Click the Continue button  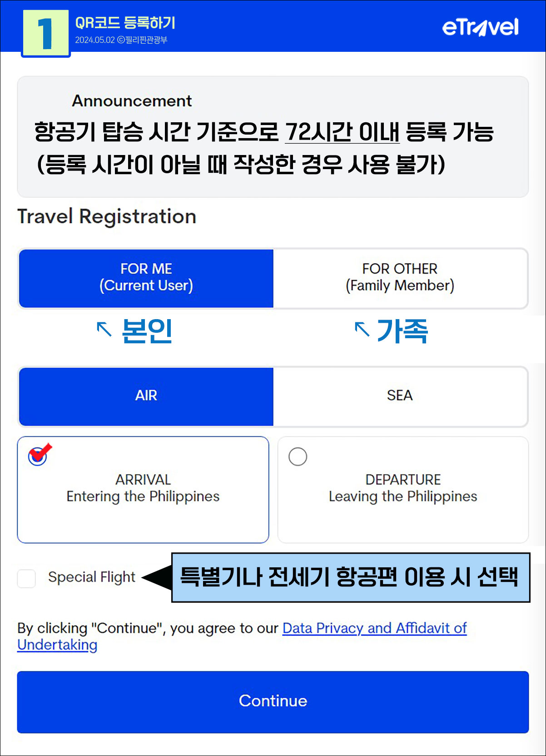pyautogui.click(x=273, y=702)
